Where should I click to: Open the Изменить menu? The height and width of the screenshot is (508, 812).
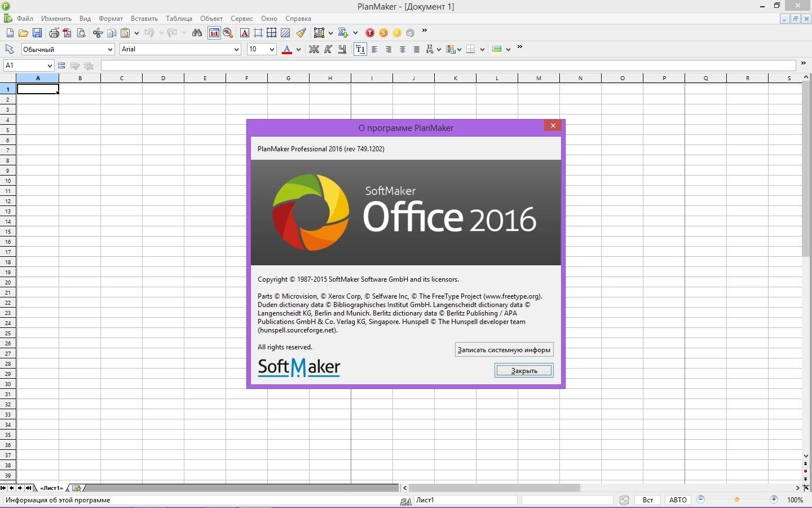click(56, 19)
